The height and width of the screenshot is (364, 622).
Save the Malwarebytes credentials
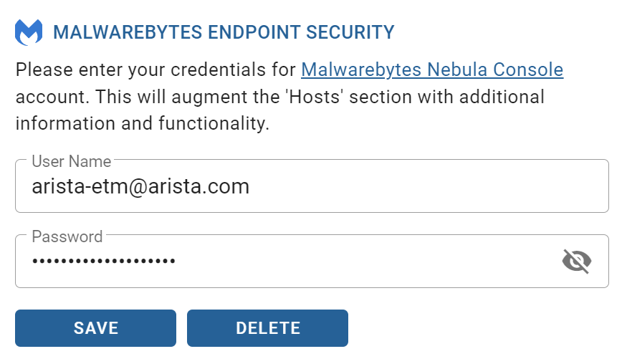[95, 328]
